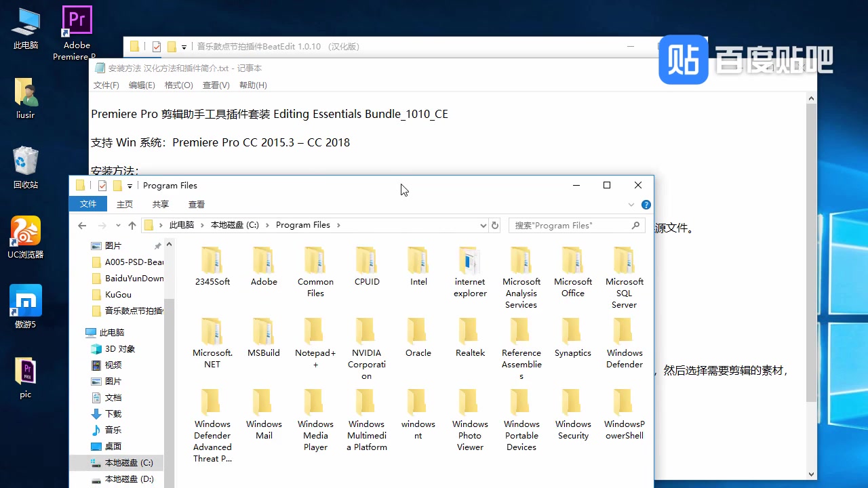Open the Microsoft.NET folder
This screenshot has width=868, height=488.
point(212,344)
